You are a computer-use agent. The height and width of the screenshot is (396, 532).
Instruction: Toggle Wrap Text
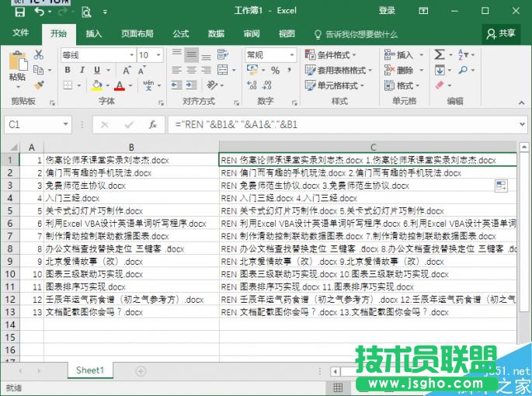tap(223, 54)
